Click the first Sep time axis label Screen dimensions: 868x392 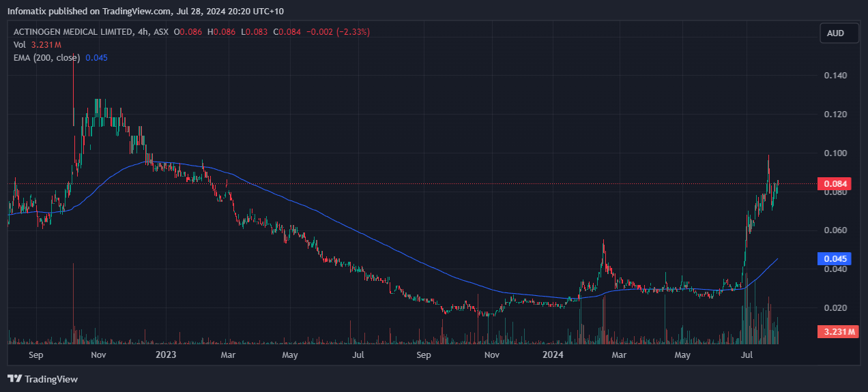tap(36, 355)
